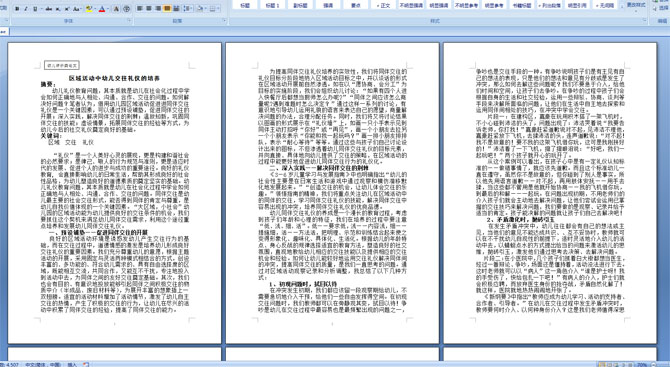Select the justify alignment button
670x367 pixels.
[167, 9]
